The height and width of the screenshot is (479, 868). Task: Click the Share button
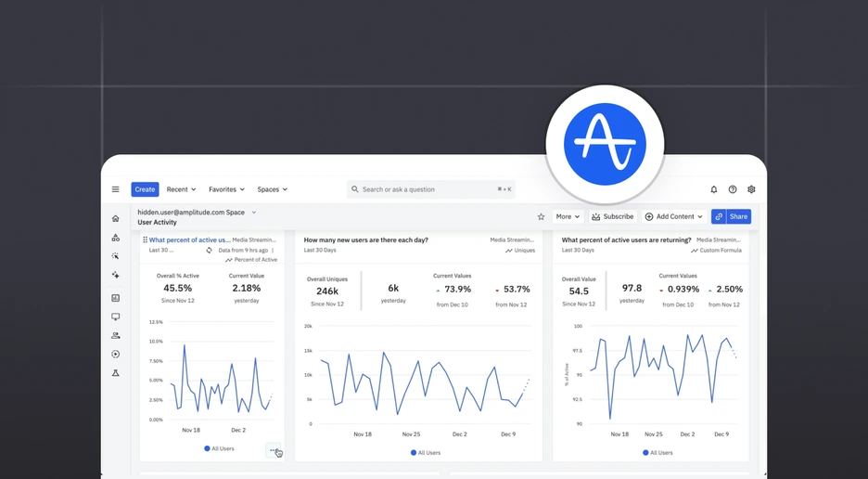pyautogui.click(x=738, y=217)
